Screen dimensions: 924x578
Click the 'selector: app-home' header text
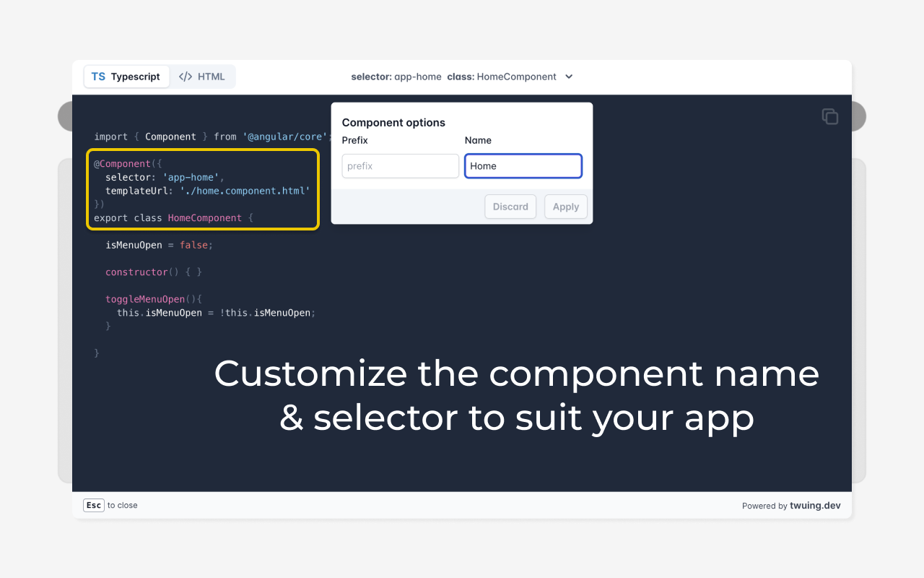point(396,77)
